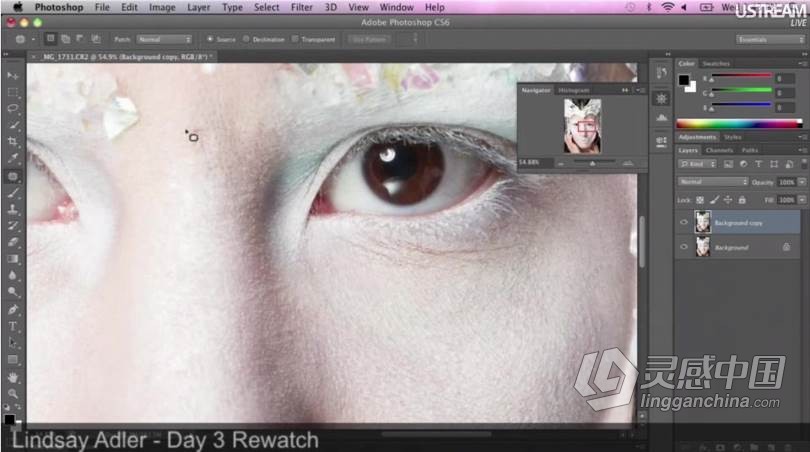Click the foreground color swatch in Color panel
This screenshot has width=810, height=452.
(684, 80)
